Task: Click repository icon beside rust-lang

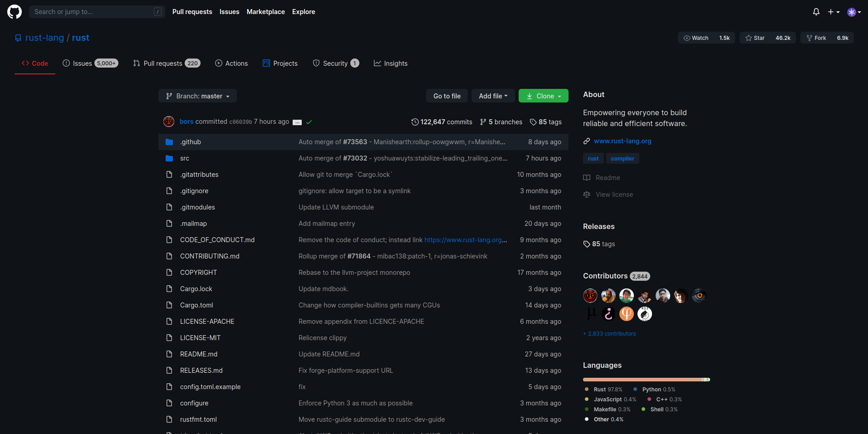Action: click(18, 38)
